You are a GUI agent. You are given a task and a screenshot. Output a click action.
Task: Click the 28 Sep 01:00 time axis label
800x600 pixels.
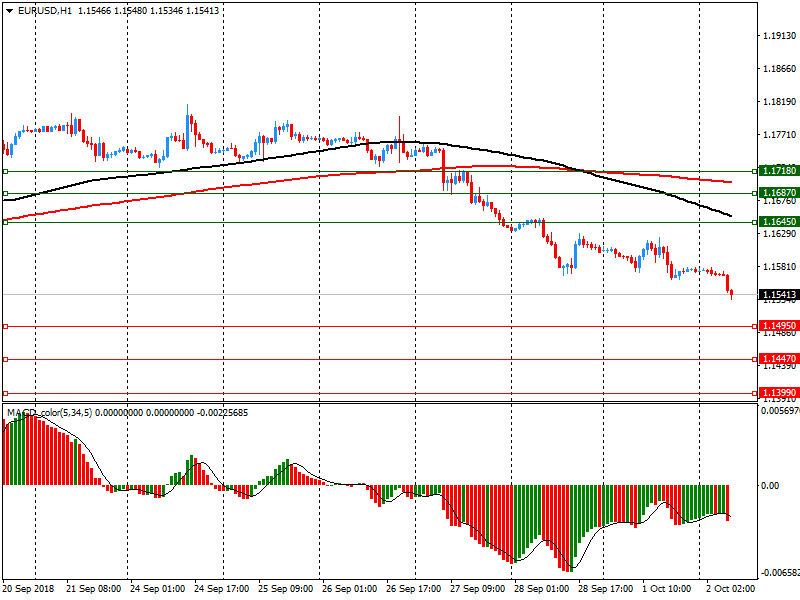543,590
